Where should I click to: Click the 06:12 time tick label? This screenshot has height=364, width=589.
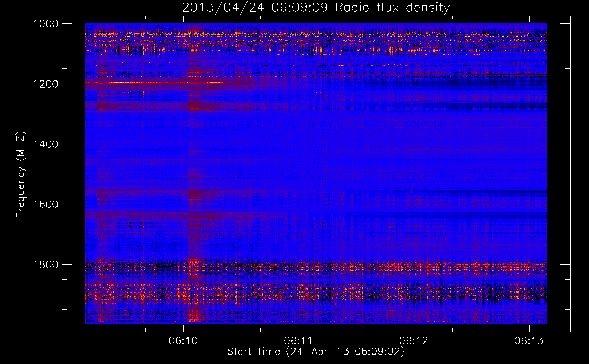tap(414, 341)
